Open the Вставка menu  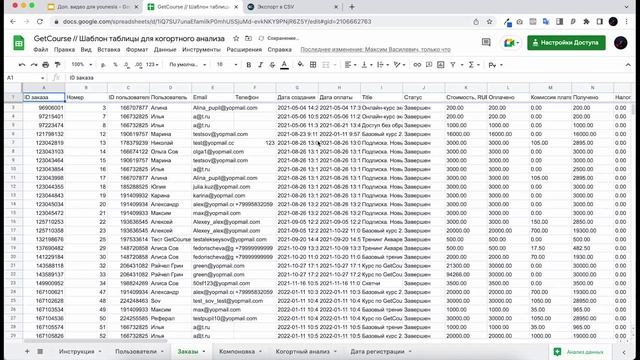[x=109, y=49]
